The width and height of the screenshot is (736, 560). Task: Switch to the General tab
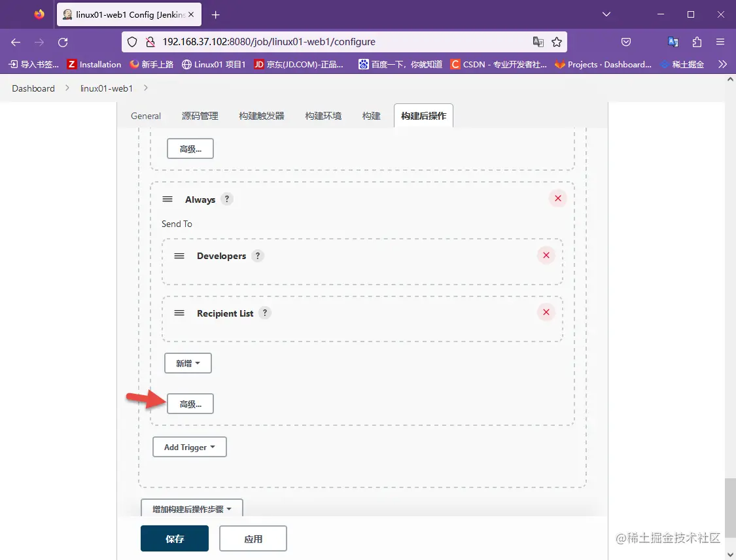point(145,116)
